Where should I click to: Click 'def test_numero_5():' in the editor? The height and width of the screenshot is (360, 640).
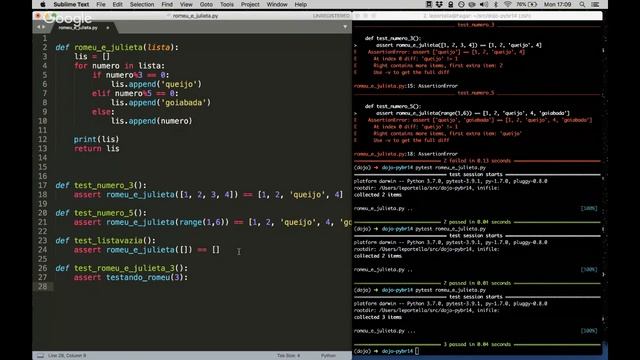click(x=101, y=213)
